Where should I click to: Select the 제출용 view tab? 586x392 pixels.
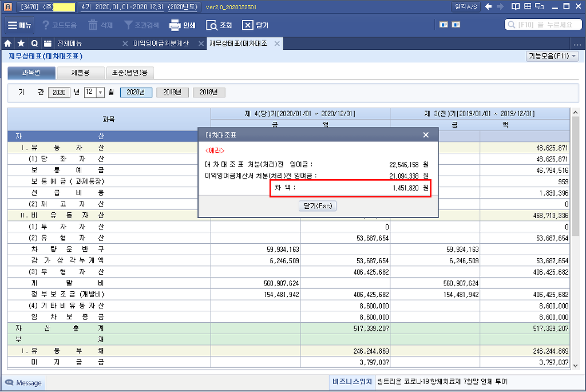coord(80,73)
